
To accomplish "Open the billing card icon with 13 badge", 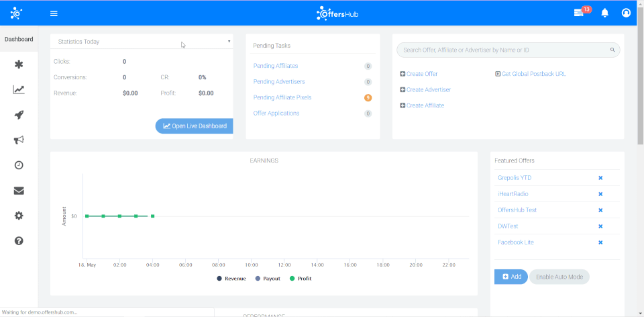I will click(x=579, y=13).
